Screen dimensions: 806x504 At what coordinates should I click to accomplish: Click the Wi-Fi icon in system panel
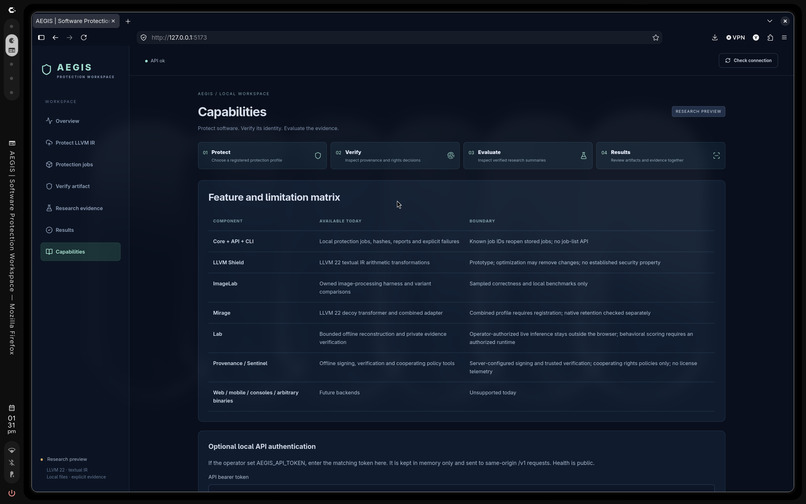[11, 451]
